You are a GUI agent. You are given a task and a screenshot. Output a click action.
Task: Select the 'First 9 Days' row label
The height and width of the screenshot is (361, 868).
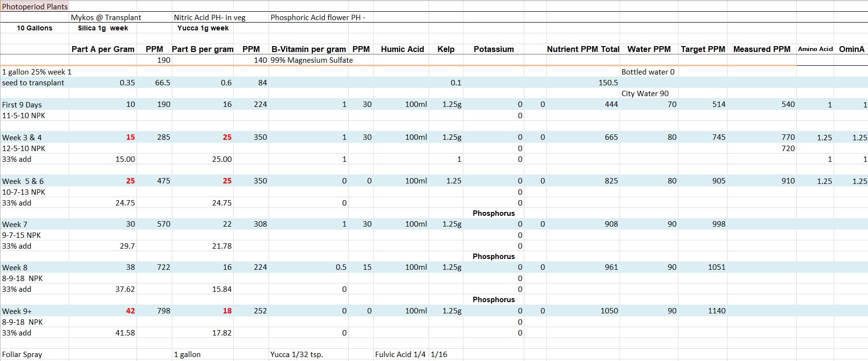22,104
